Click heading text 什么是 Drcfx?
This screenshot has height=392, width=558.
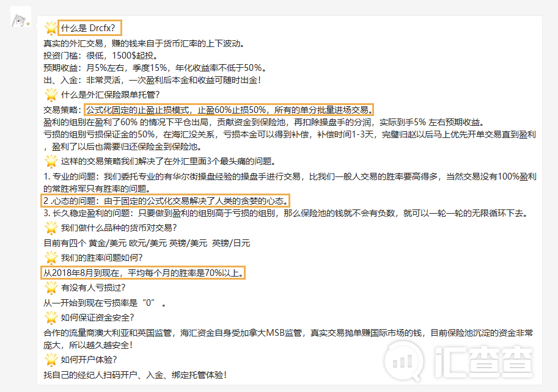coord(88,28)
